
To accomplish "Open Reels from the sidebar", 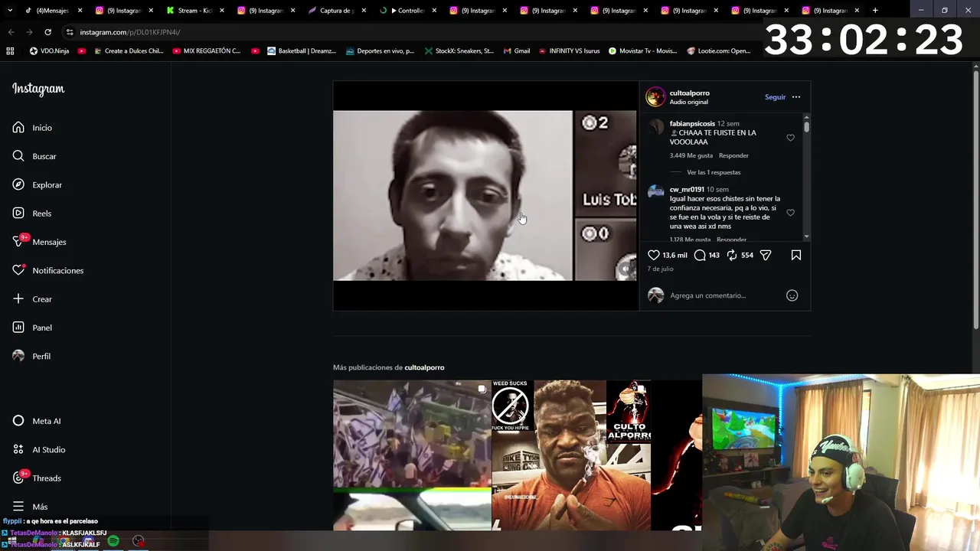I will 32,214.
